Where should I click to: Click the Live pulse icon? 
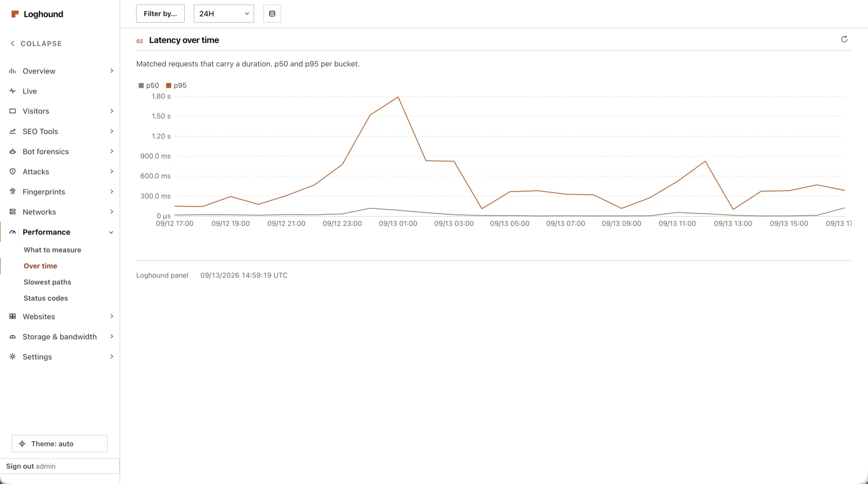(13, 91)
